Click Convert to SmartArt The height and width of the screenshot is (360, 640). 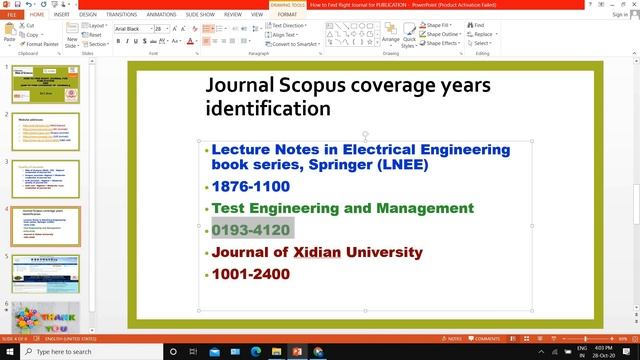point(293,44)
